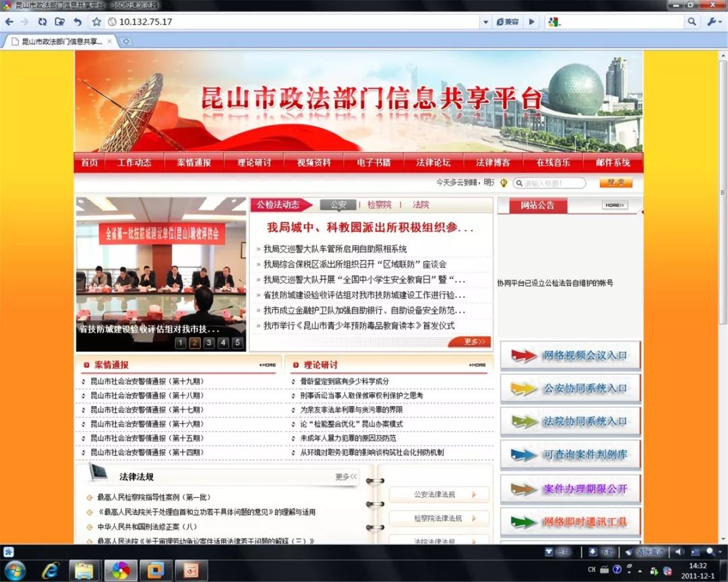728x582 pixels.
Task: Click the red 更多>> button
Action: (470, 342)
